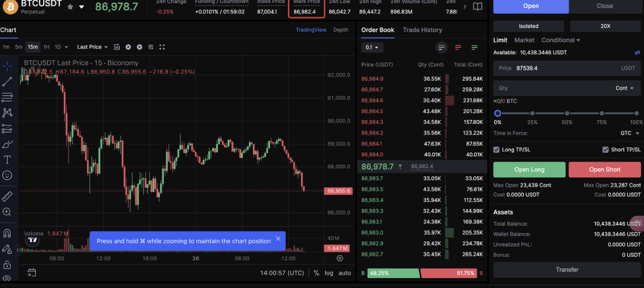Viewport: 644px width, 288px height.
Task: Show buy orders only in order book
Action: point(475,47)
